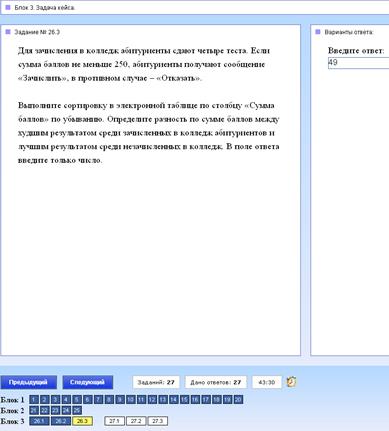Screen dimensions: 389x431
Task: Go to question 20 in Блок 1
Action: [238, 400]
